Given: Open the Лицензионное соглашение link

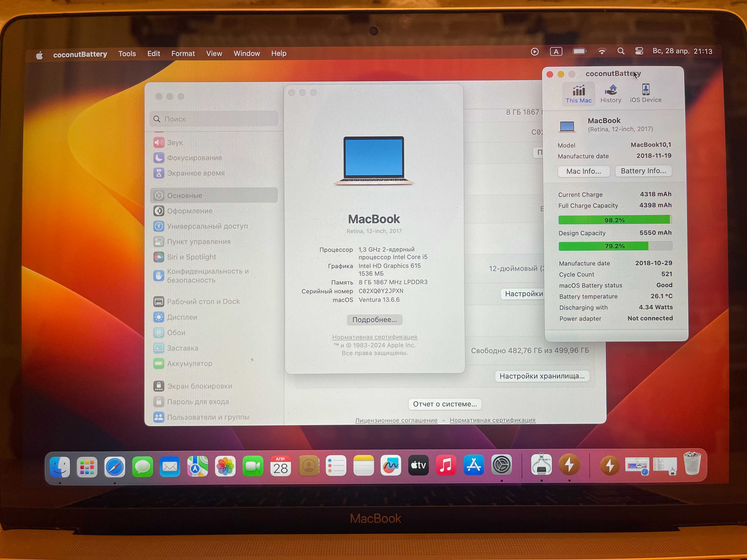Looking at the screenshot, I should click(396, 420).
